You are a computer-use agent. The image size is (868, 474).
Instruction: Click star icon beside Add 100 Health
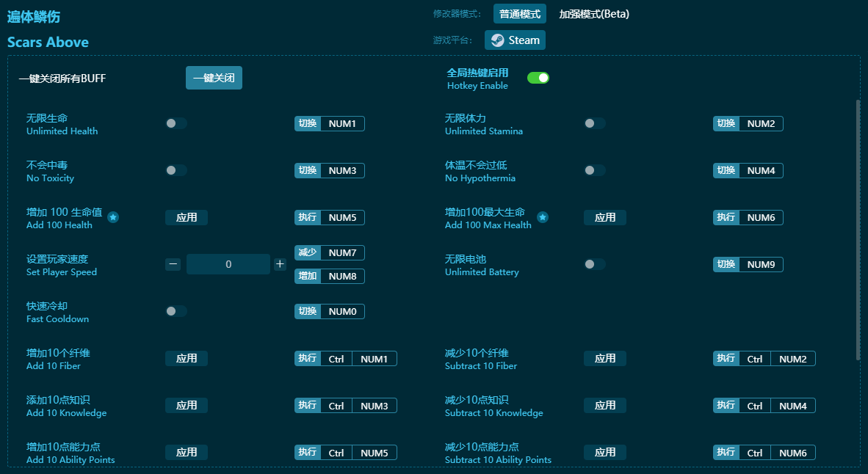point(113,217)
